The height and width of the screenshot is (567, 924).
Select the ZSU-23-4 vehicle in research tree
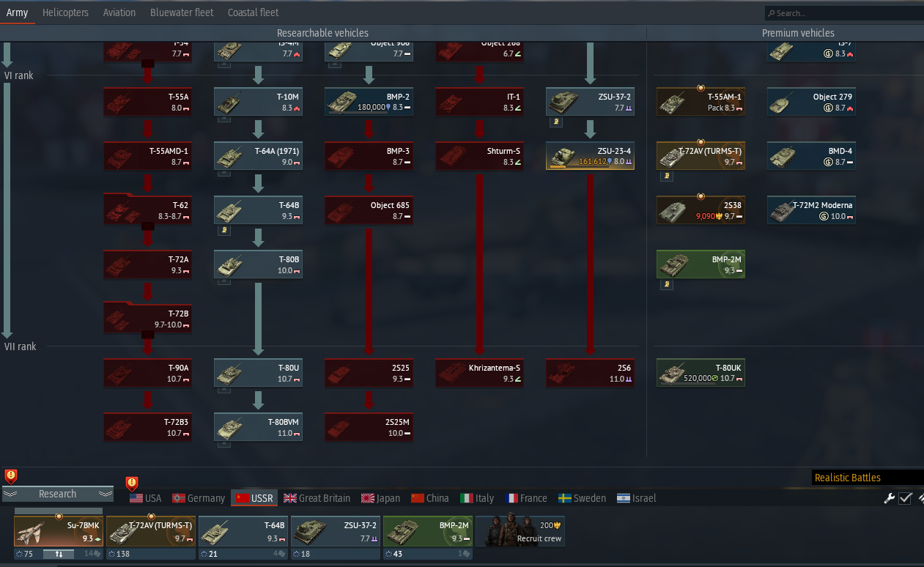click(590, 156)
